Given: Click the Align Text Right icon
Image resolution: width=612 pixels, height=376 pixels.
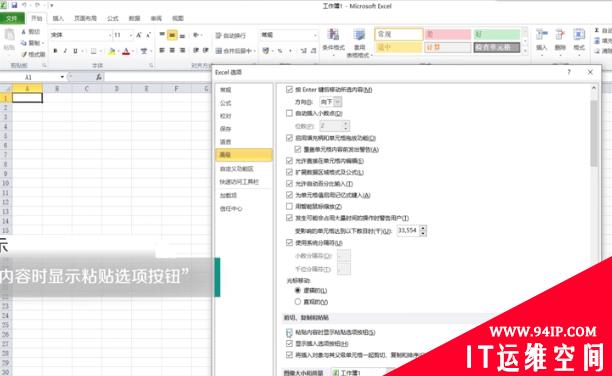Looking at the screenshot, I should point(182,51).
